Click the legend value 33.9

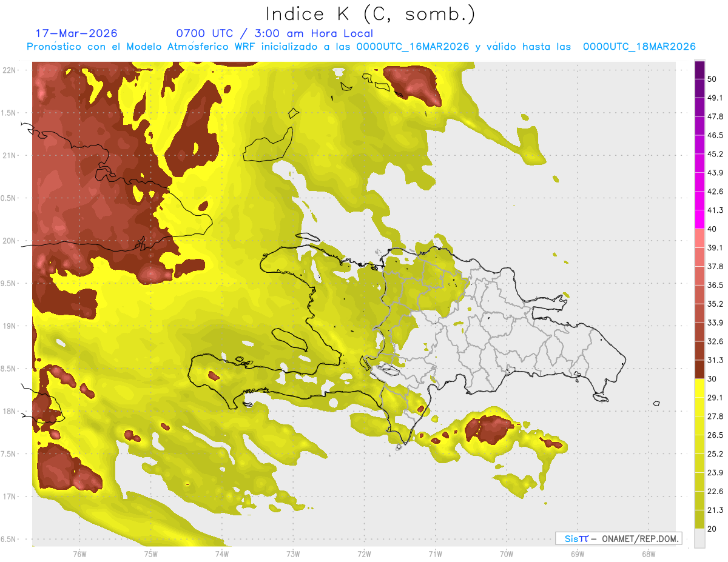[715, 323]
